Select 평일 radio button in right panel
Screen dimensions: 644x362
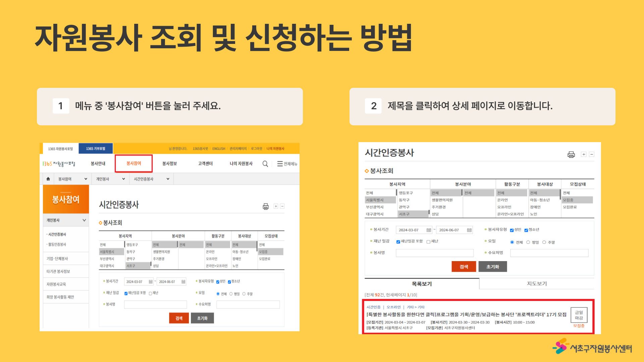pyautogui.click(x=528, y=242)
